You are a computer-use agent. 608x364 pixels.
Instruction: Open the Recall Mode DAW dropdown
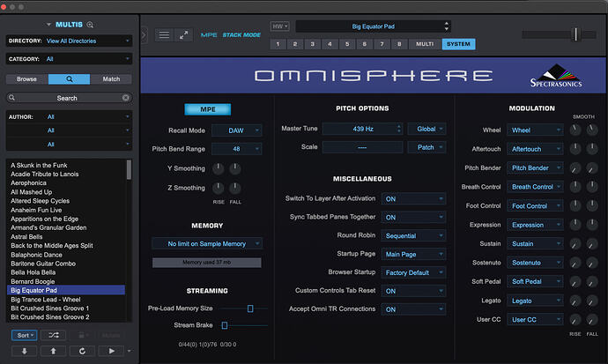pos(236,130)
